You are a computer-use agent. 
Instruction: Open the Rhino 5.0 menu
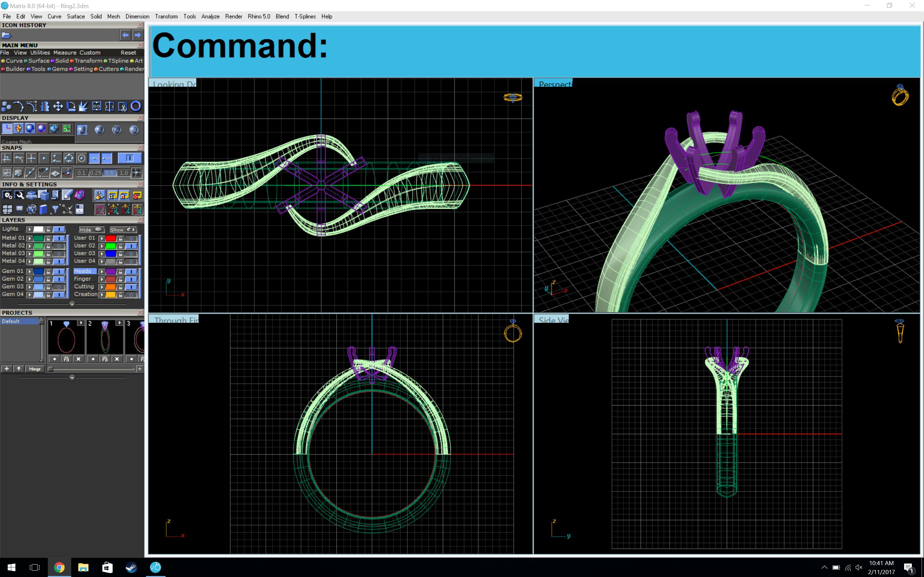(259, 16)
